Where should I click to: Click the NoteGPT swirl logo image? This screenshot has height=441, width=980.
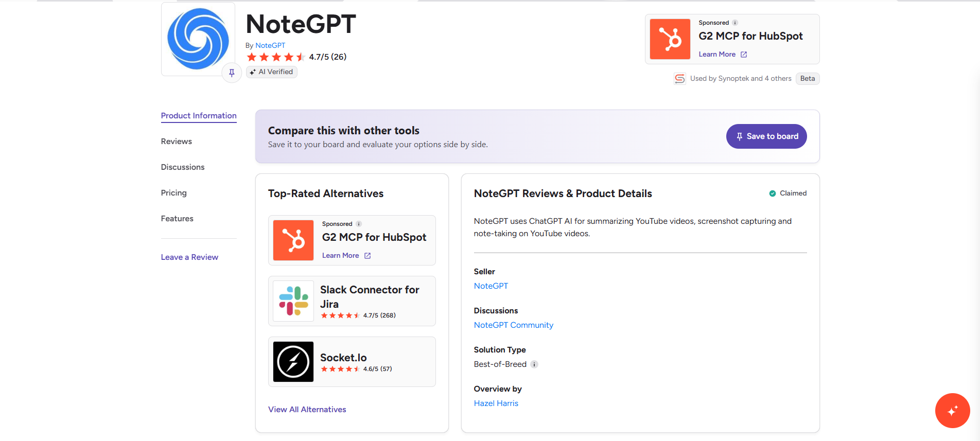pos(198,39)
